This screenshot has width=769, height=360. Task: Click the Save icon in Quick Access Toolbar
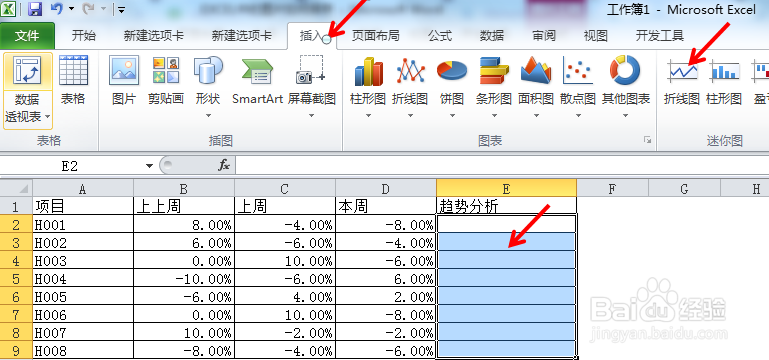point(34,9)
